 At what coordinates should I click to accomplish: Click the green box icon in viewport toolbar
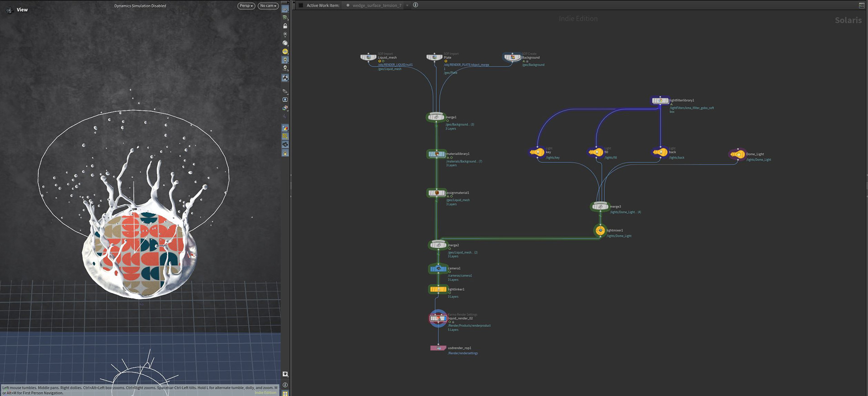pos(285,17)
